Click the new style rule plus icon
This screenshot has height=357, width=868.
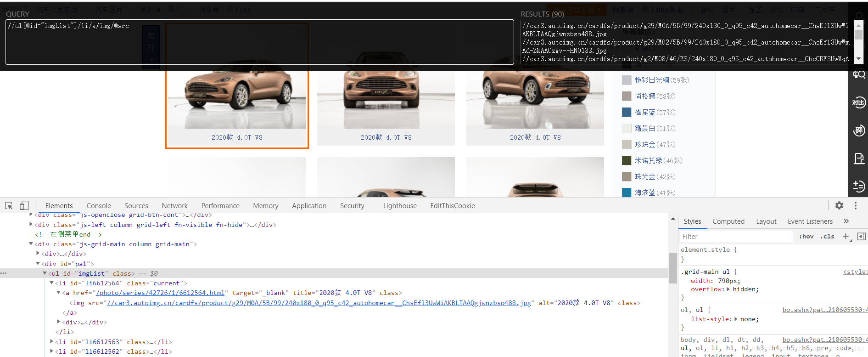(x=846, y=236)
